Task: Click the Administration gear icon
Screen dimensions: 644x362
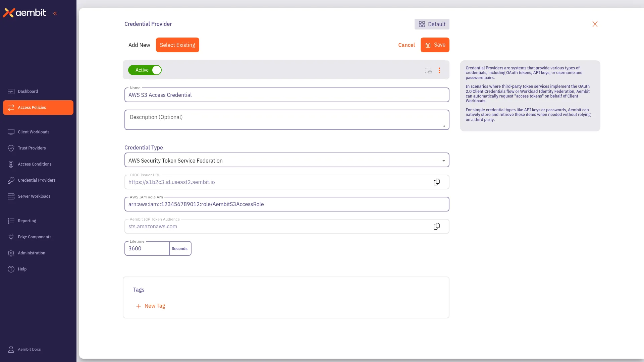Action: tap(11, 253)
